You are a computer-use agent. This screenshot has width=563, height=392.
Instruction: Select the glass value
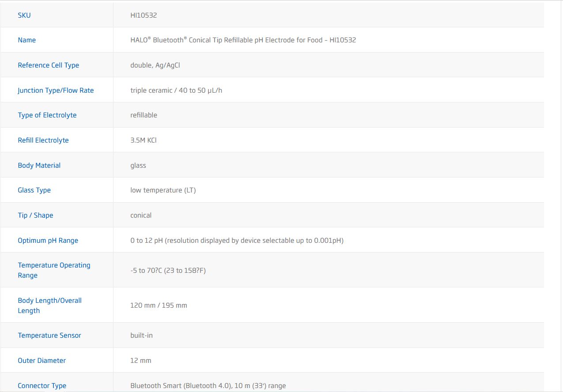(x=138, y=166)
